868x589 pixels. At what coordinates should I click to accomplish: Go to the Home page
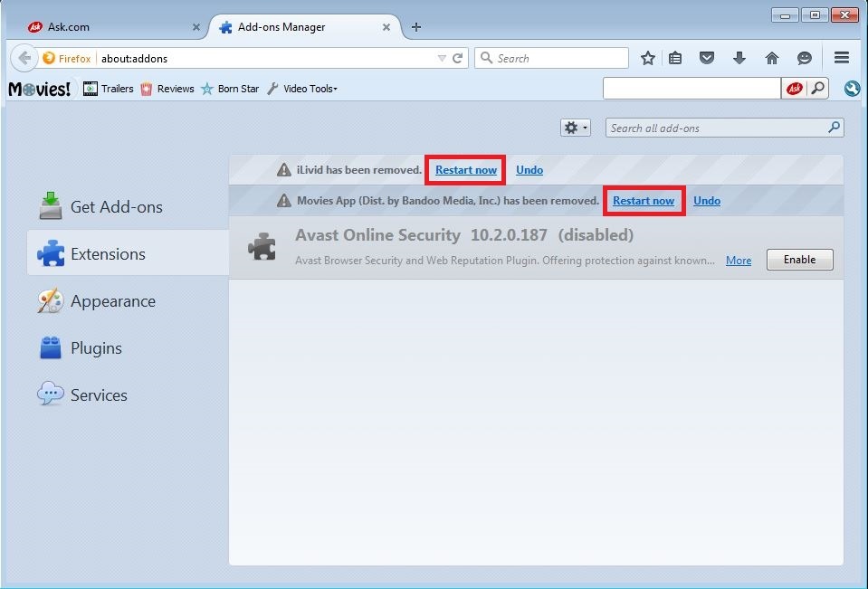pos(772,58)
